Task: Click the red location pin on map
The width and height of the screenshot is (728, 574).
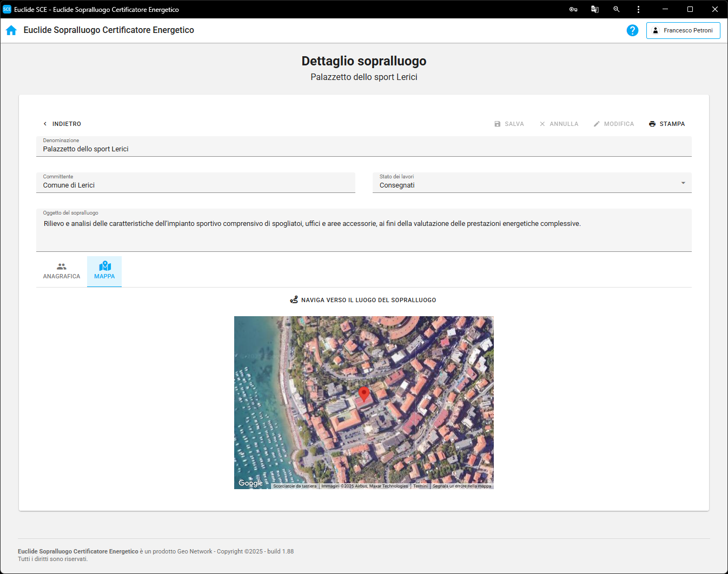Action: coord(364,393)
